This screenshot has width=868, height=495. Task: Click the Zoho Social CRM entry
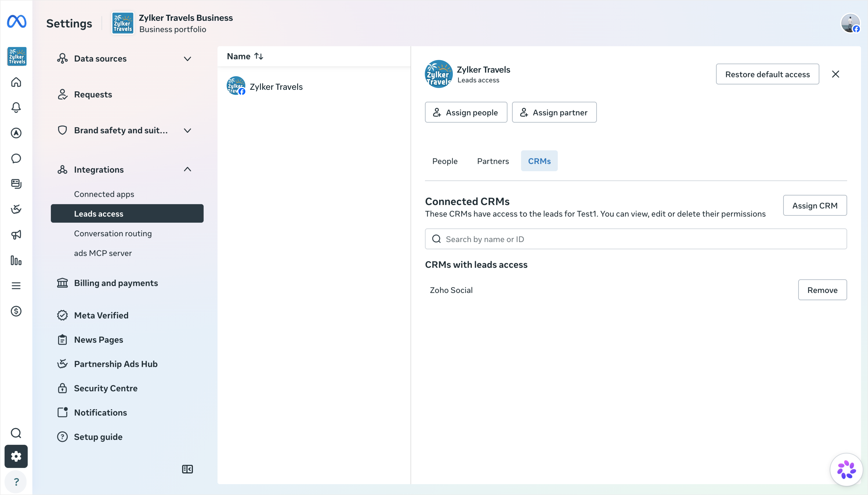coord(451,290)
